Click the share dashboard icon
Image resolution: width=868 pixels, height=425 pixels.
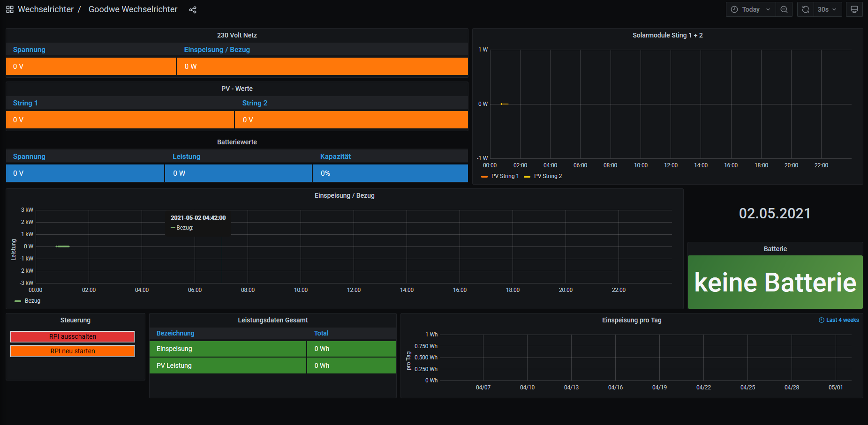click(193, 10)
